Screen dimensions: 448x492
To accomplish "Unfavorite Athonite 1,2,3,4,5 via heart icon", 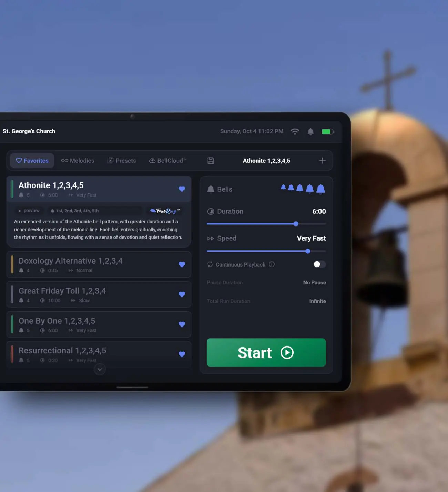I will 182,189.
